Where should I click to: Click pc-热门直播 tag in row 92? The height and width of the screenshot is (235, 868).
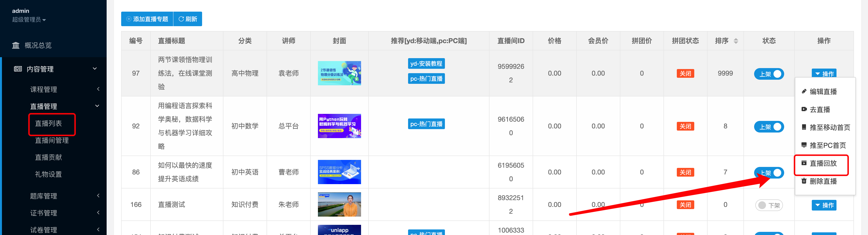pyautogui.click(x=426, y=124)
